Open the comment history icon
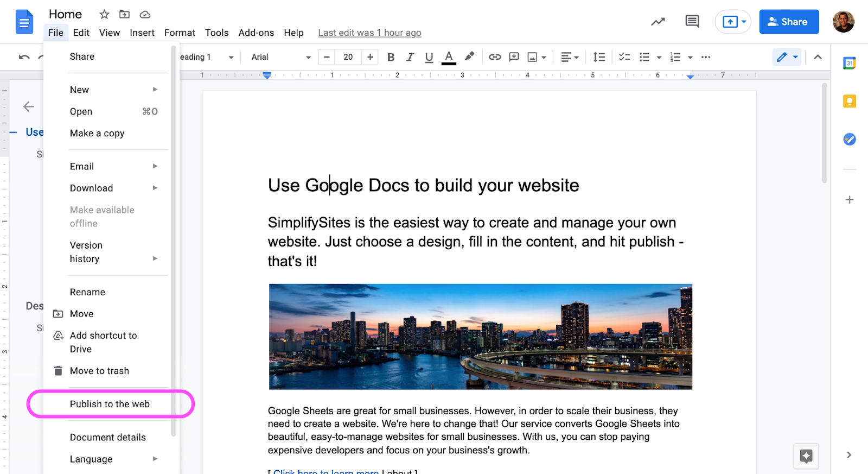This screenshot has width=868, height=474. [692, 22]
